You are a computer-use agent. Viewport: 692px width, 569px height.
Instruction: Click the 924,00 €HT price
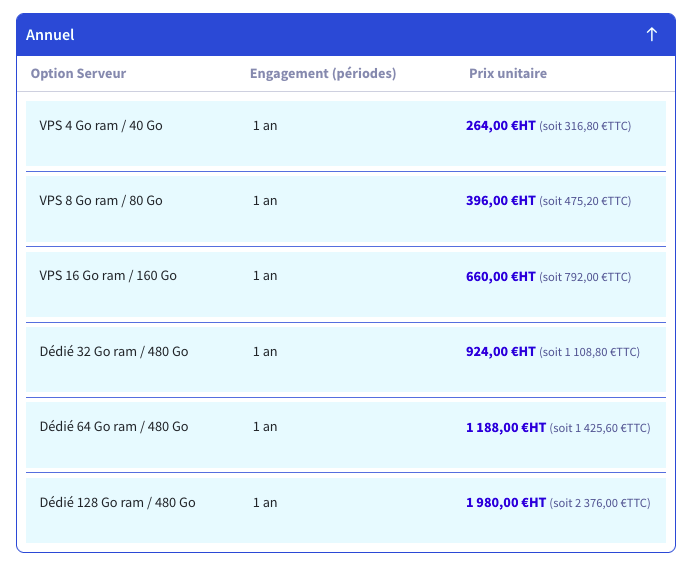click(x=500, y=352)
